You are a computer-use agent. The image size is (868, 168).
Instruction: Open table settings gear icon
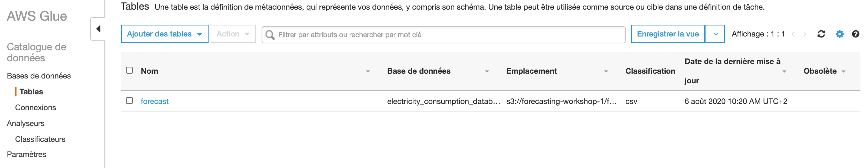point(839,34)
